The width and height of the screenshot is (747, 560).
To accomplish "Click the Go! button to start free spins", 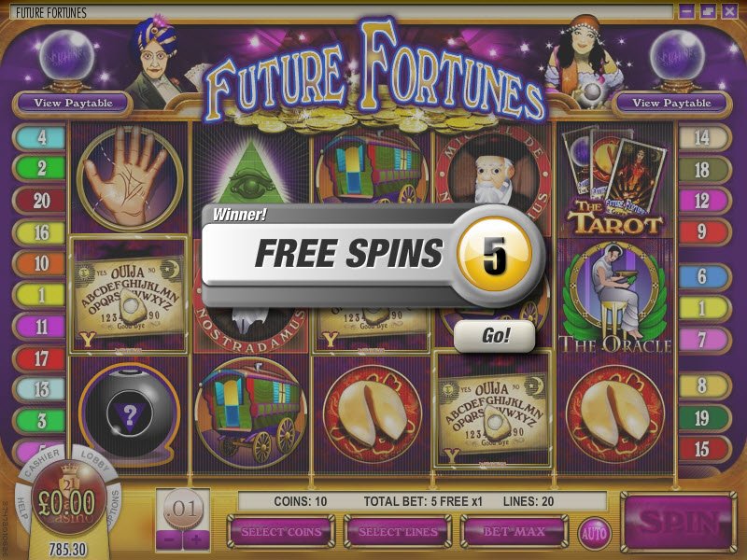I will tap(495, 336).
